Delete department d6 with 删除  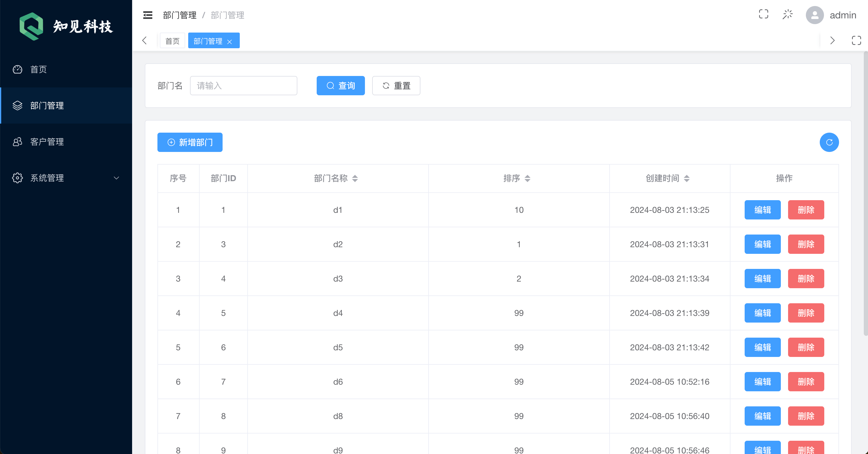(806, 382)
